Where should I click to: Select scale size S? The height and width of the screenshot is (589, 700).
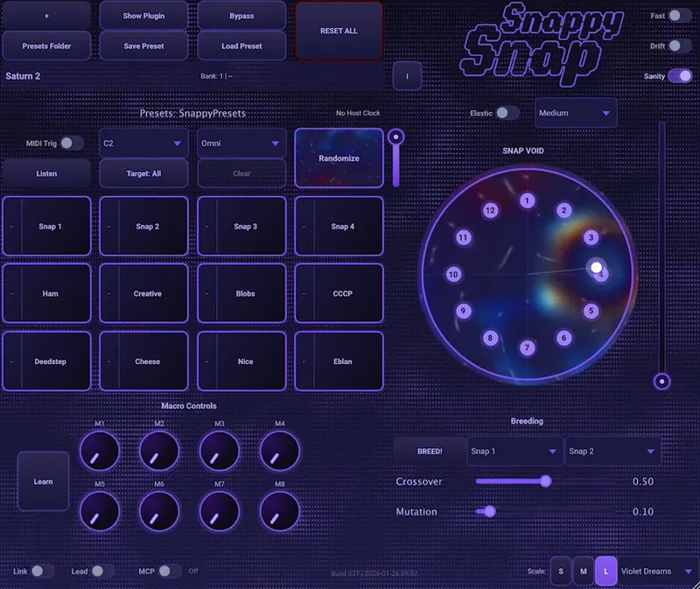(x=560, y=571)
